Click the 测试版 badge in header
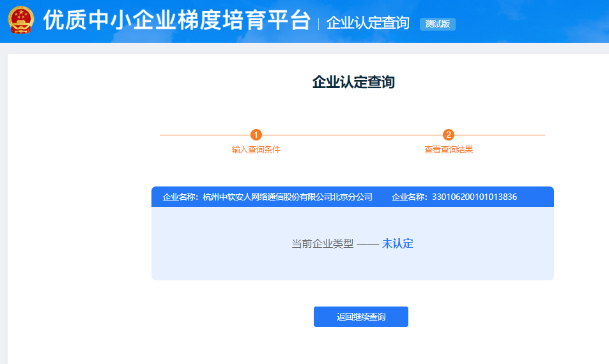609x364 pixels. [437, 24]
